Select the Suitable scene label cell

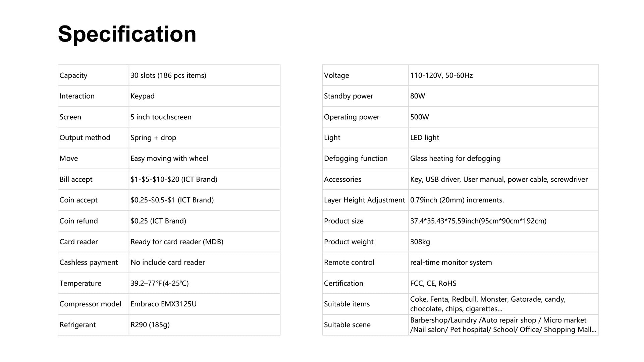pos(347,325)
